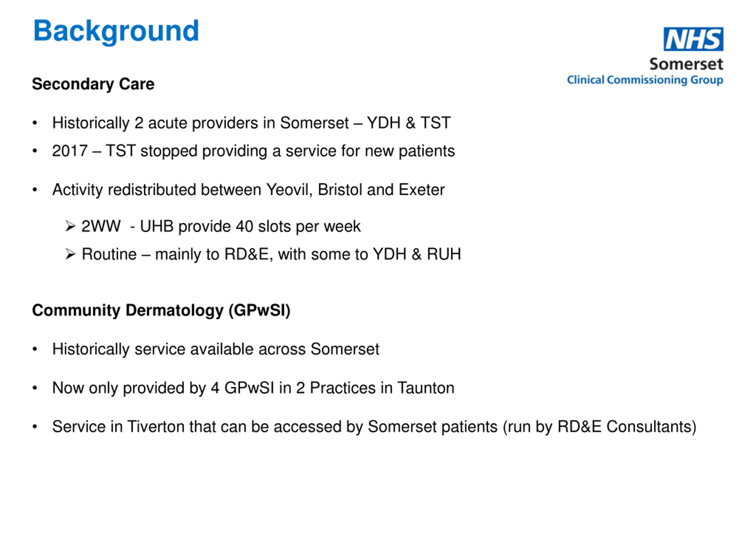This screenshot has height=537, width=756.
Task: Click the Background slide title
Action: [x=116, y=31]
